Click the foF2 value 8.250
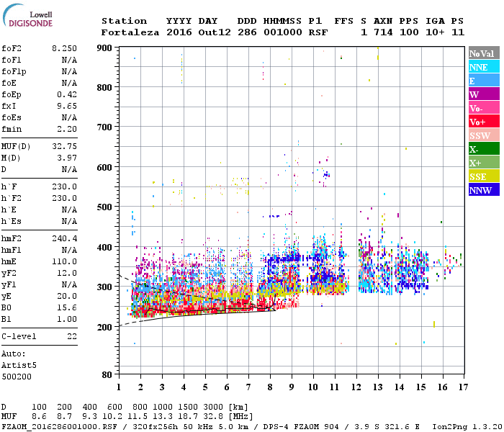Screen dimensions: 504x432 [64, 48]
